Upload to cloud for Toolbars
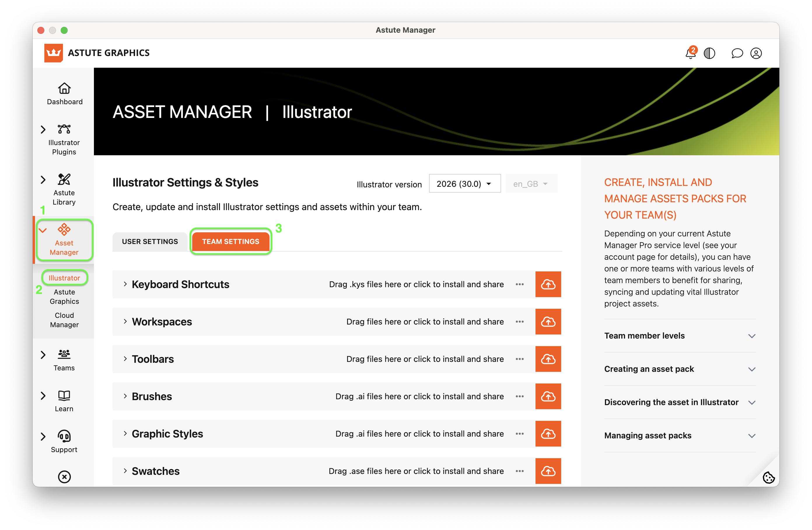This screenshot has height=530, width=812. pyautogui.click(x=548, y=359)
